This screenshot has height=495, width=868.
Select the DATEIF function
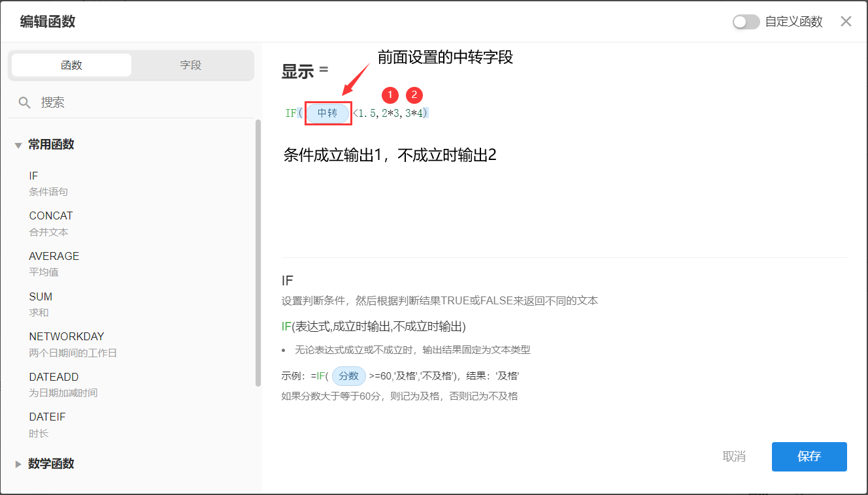(46, 417)
